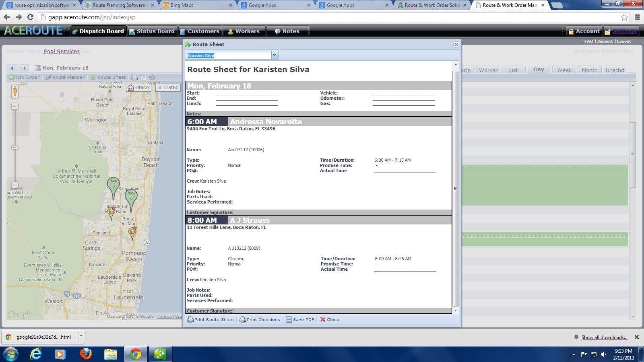Open the Customers tab
Screen dimensions: 644x362
point(200,31)
